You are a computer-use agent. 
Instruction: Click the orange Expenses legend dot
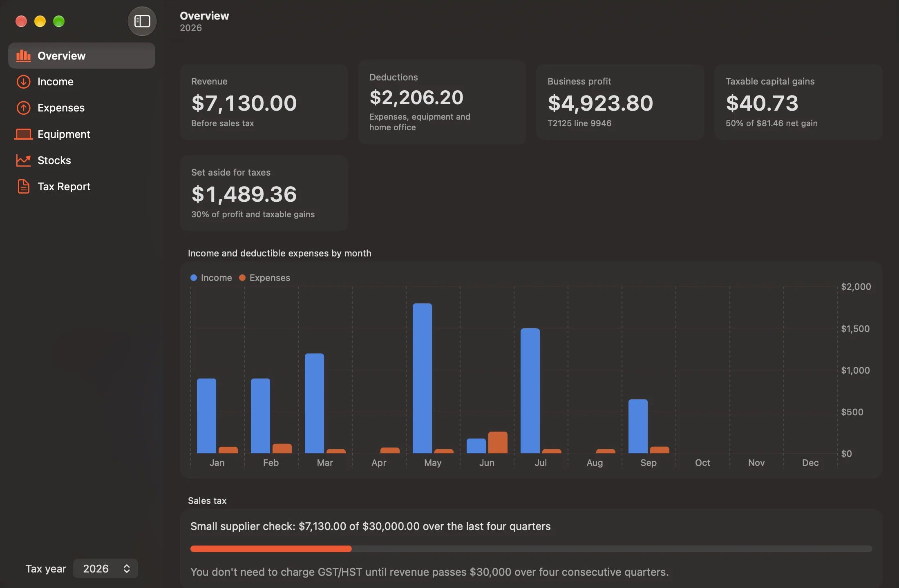pyautogui.click(x=242, y=278)
